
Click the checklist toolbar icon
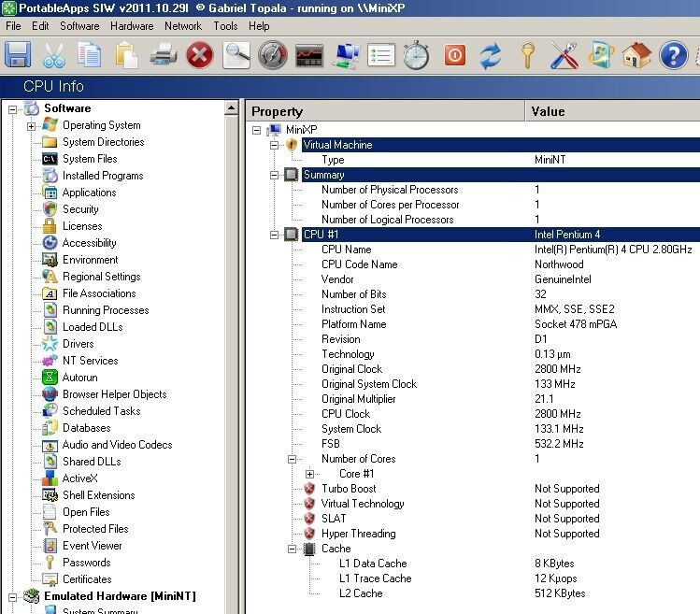(x=380, y=55)
